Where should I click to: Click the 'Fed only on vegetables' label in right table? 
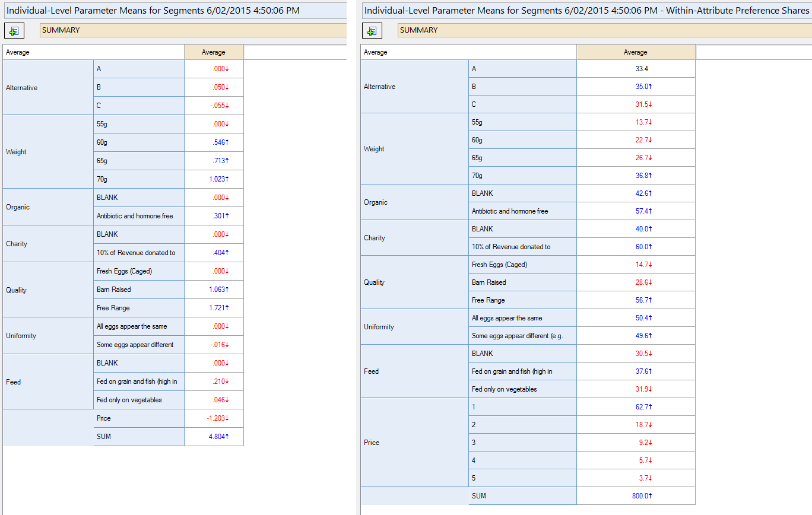tap(504, 389)
